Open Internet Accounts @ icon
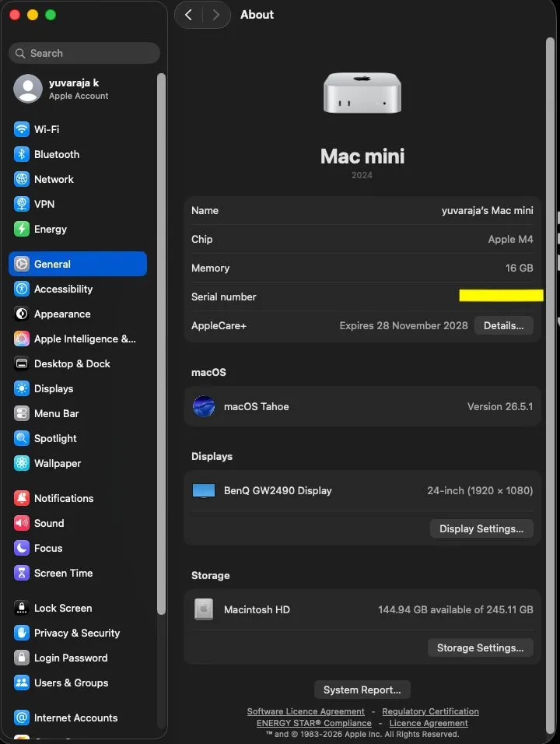560x744 pixels. point(21,718)
